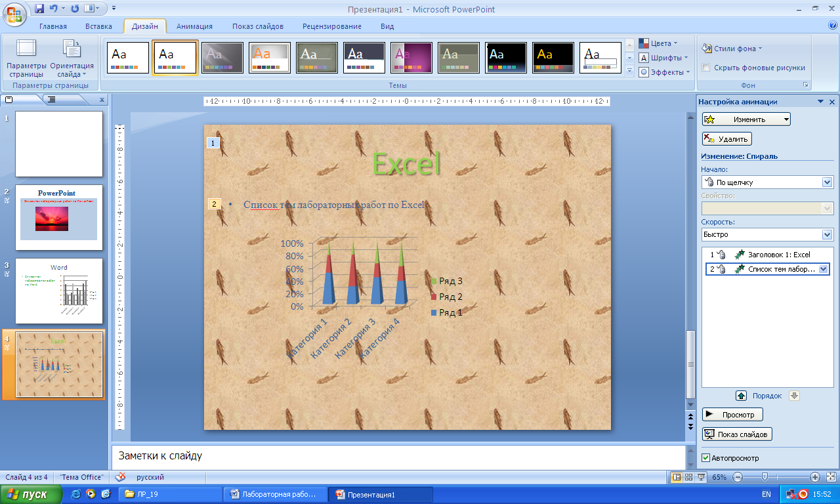
Task: Open Параметры страницы page setup
Action: 26,58
